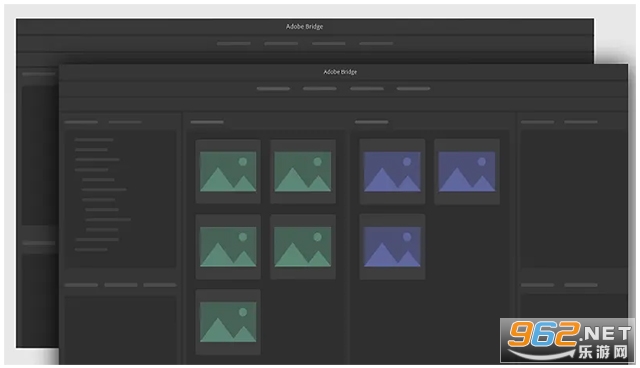Select the topmost row in the folder tree
Screen dimensions: 640x368
[x=94, y=140]
